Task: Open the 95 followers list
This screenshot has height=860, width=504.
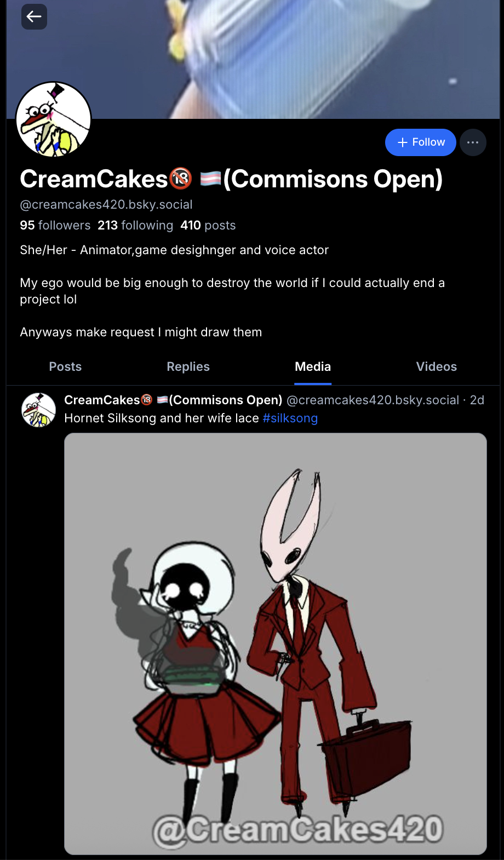Action: pos(55,225)
